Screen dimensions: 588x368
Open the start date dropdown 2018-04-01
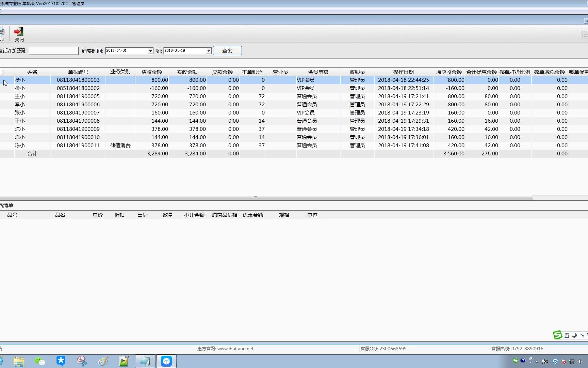pyautogui.click(x=150, y=51)
